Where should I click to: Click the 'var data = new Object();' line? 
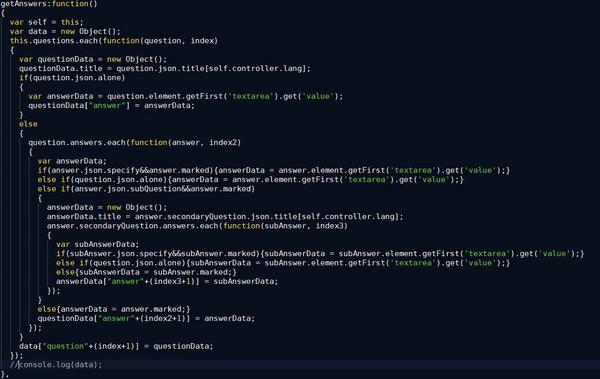pos(65,31)
